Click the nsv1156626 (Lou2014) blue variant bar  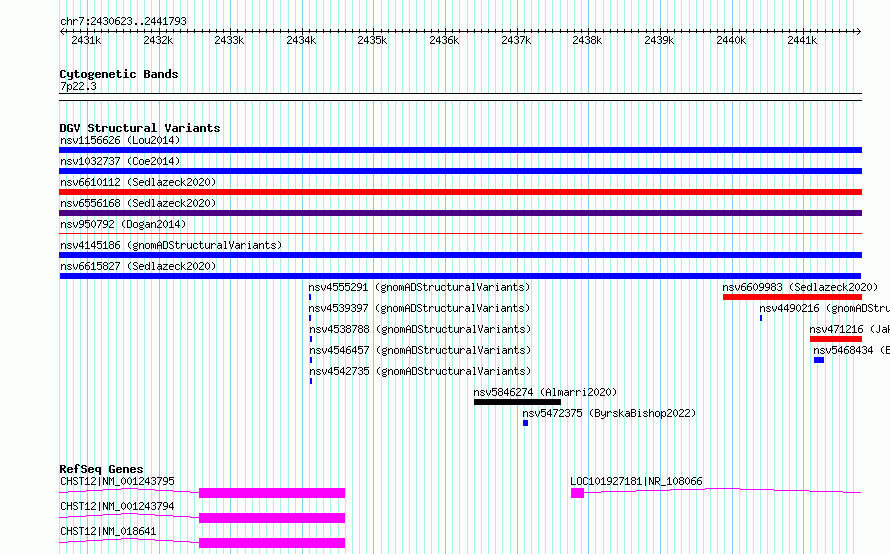pos(460,150)
